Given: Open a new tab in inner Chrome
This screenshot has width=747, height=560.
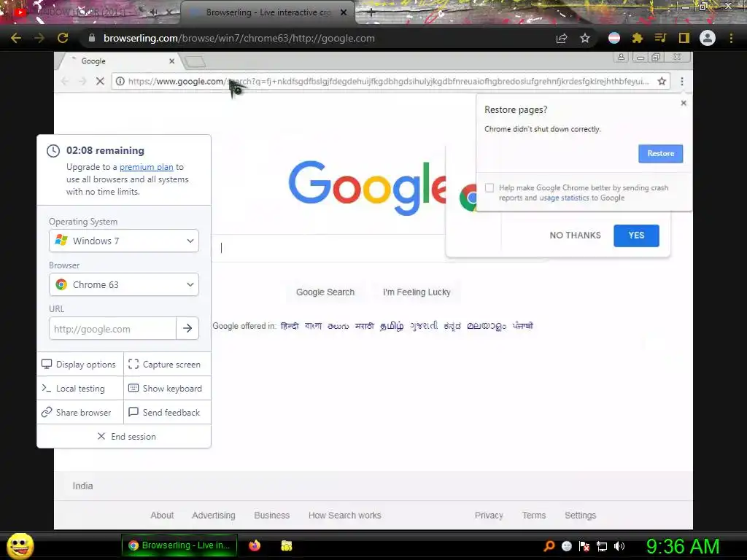Looking at the screenshot, I should coord(195,61).
